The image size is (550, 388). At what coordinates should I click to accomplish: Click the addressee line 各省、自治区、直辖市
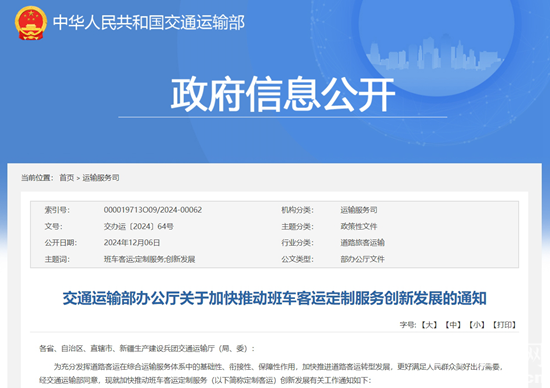tap(147, 348)
